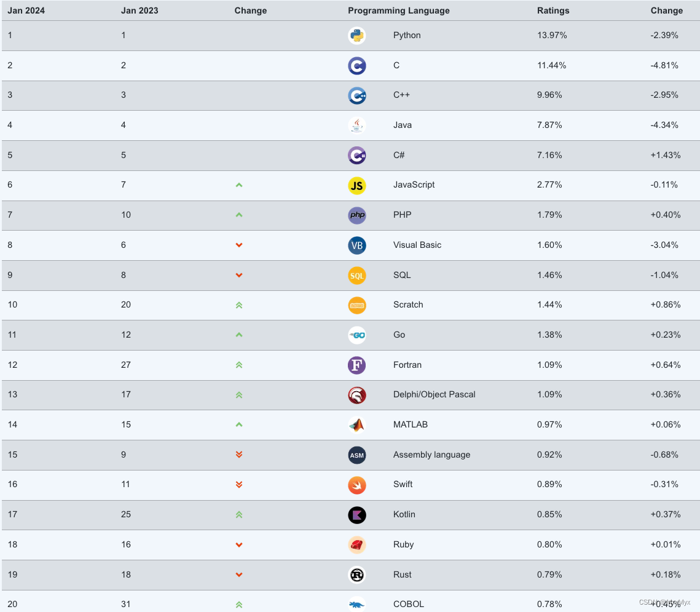
Task: Click the Delphi/Object Pascal language name
Action: [434, 394]
